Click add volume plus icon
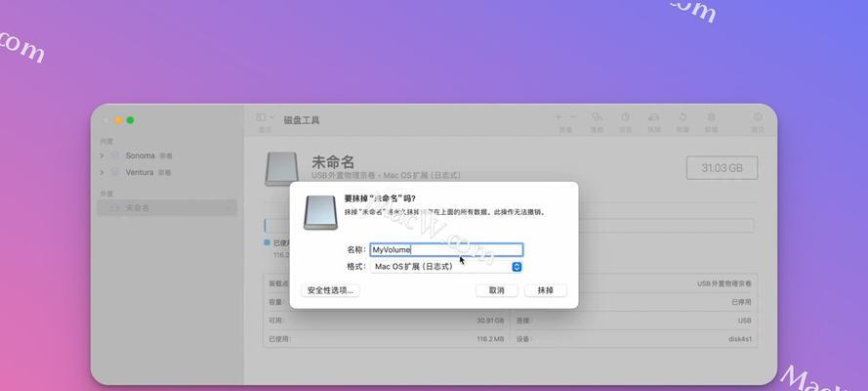This screenshot has height=391, width=868. click(558, 117)
